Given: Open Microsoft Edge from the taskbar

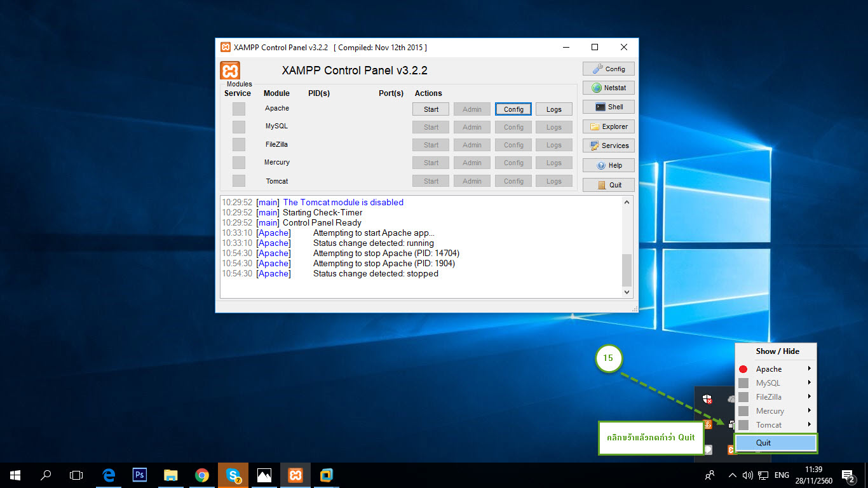Looking at the screenshot, I should [109, 475].
